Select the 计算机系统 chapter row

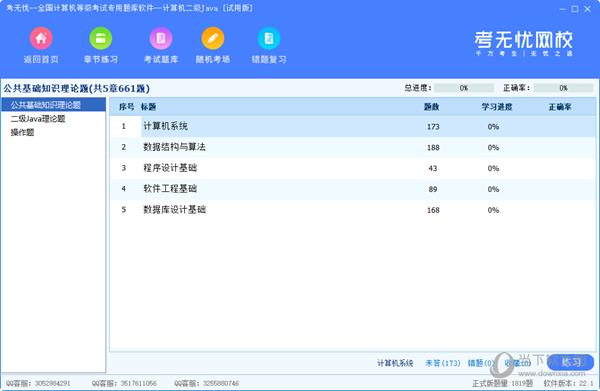(352, 127)
